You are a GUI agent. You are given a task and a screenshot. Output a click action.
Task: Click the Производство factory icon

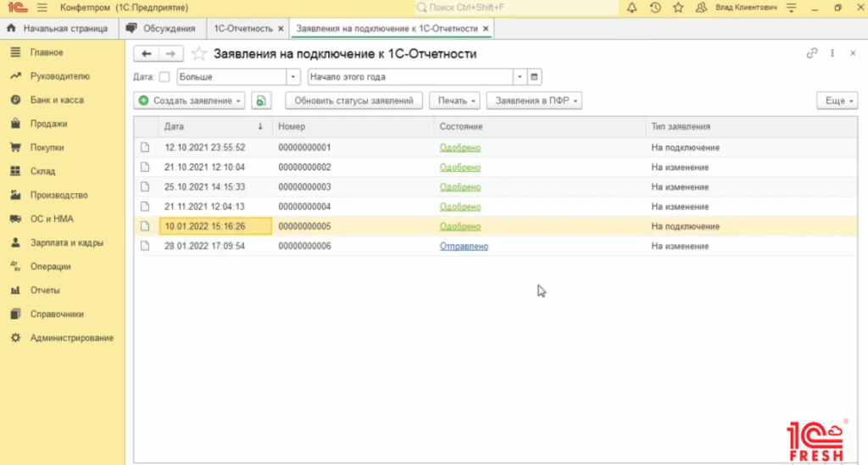click(x=15, y=195)
